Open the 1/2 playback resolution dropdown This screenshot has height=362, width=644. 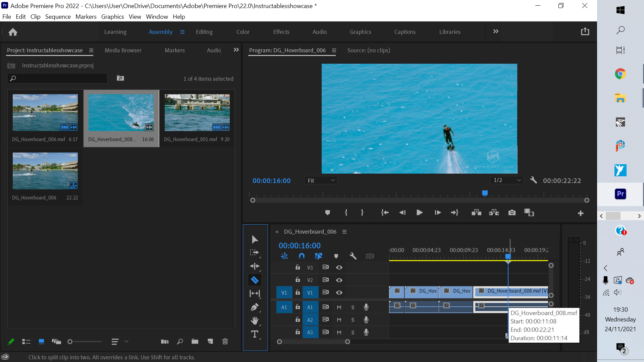(507, 180)
